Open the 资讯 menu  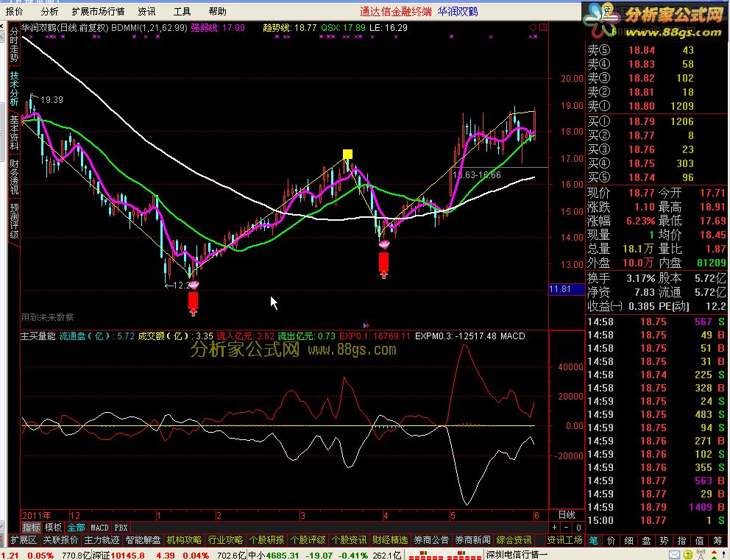146,12
